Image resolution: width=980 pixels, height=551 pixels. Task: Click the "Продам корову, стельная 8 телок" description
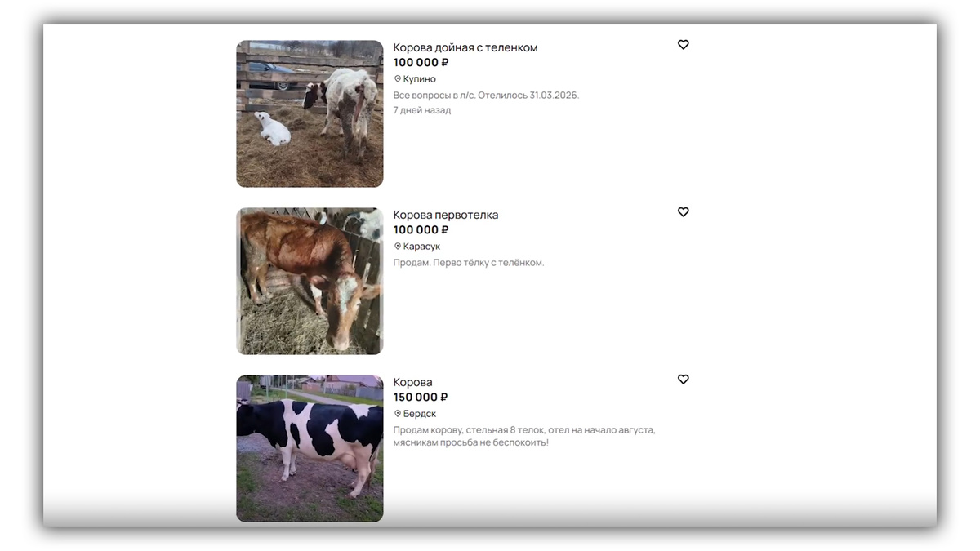point(524,436)
